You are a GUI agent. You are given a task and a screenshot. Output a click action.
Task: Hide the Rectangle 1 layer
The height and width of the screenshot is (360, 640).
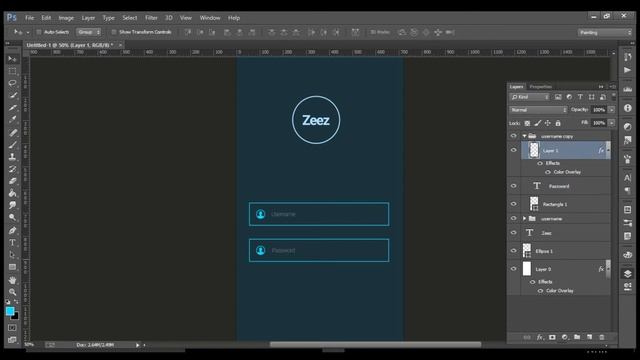513,204
